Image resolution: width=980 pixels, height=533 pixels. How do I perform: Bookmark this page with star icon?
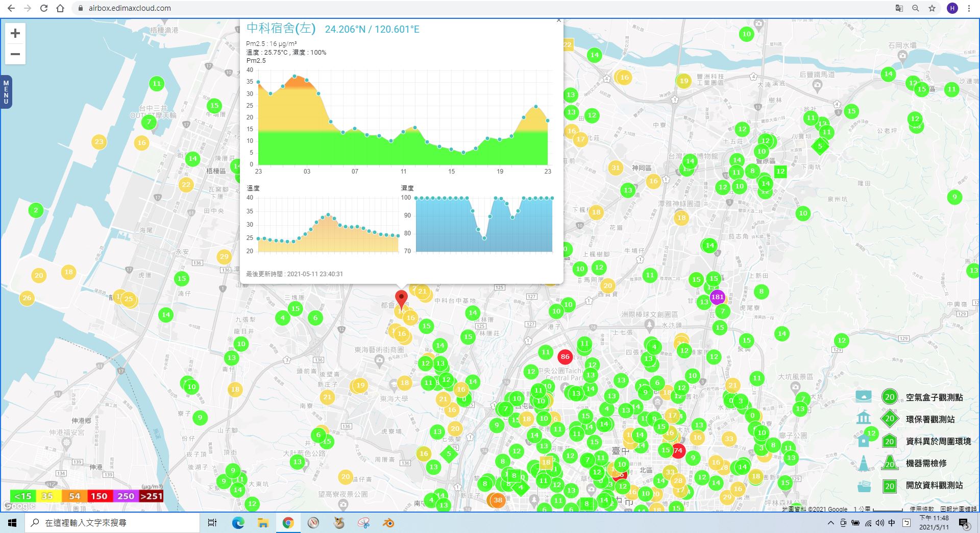click(x=932, y=8)
